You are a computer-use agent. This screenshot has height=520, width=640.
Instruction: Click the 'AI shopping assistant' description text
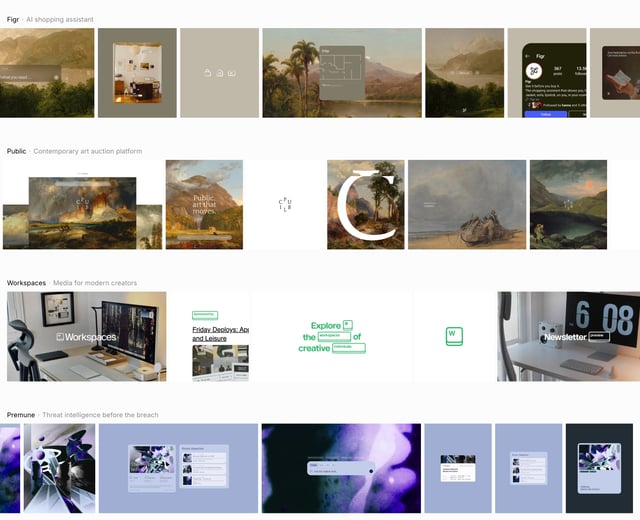pyautogui.click(x=60, y=20)
